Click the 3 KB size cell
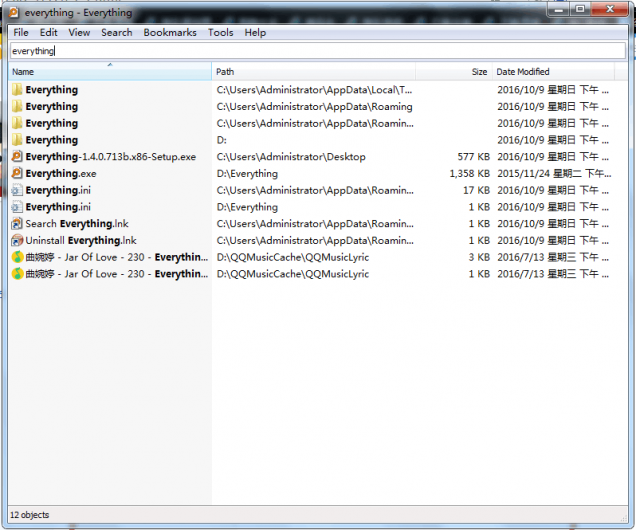Viewport: 636px width, 530px height. [479, 257]
